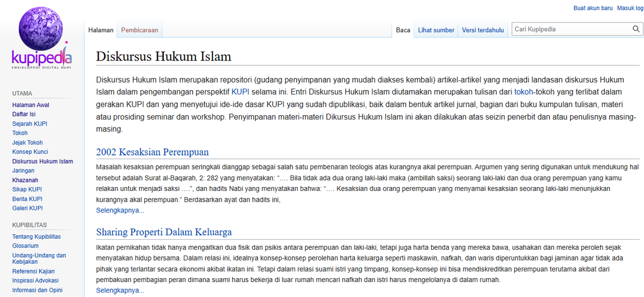644x297 pixels.
Task: Open Jaringan sidebar link
Action: click(24, 170)
